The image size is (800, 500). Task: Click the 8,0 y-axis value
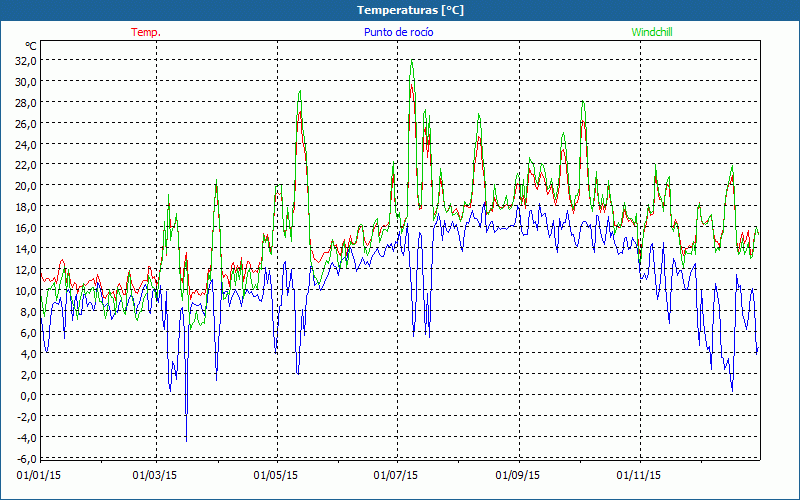click(29, 311)
